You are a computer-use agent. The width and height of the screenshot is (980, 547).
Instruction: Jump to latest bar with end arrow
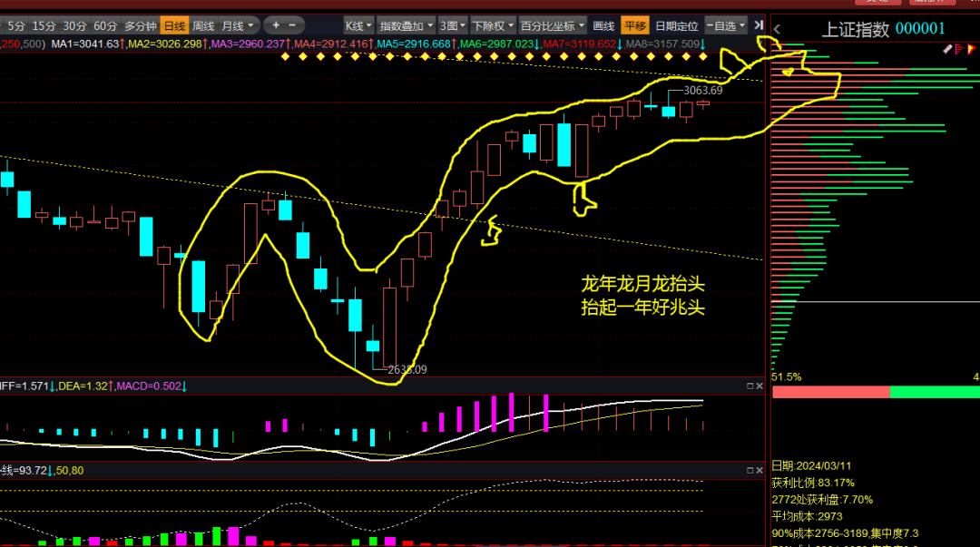[x=758, y=25]
